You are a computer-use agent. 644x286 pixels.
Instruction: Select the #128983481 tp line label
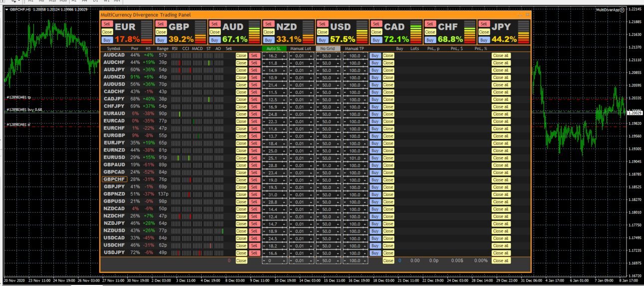(18, 97)
